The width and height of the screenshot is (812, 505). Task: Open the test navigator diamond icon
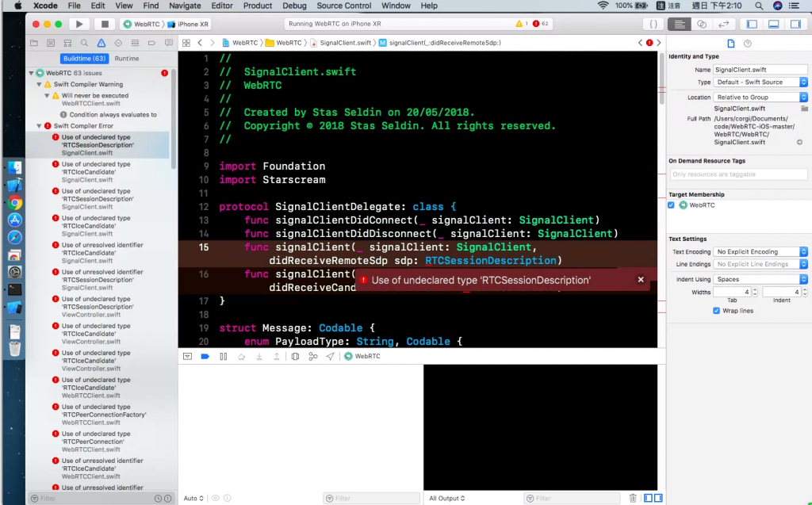(118, 43)
